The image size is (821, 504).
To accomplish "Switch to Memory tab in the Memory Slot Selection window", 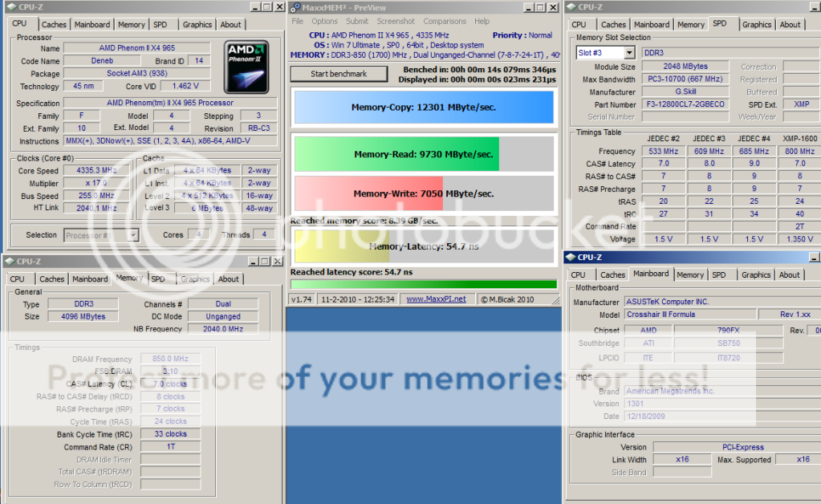I will click(x=691, y=25).
